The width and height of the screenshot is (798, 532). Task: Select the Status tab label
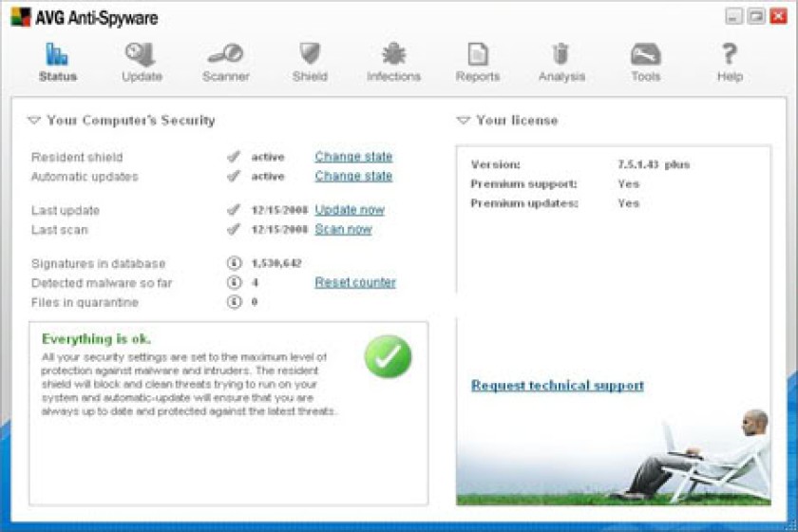(58, 76)
